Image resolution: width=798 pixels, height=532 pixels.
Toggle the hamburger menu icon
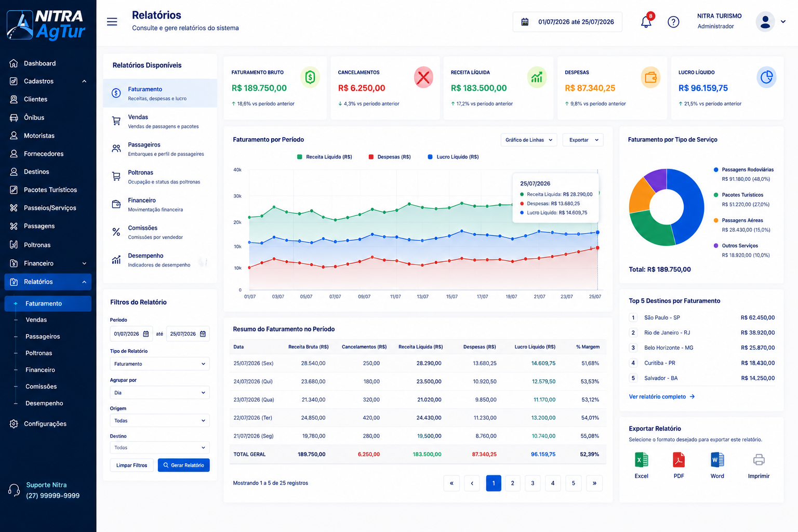point(112,22)
